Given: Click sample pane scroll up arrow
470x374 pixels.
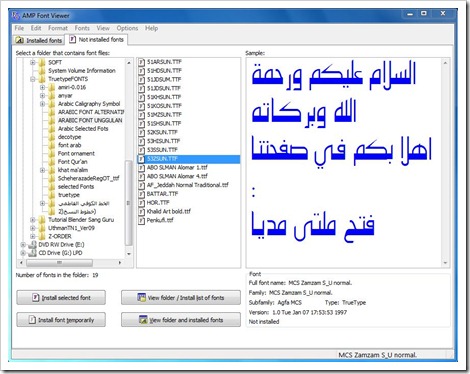Looking at the screenshot, I should [445, 62].
